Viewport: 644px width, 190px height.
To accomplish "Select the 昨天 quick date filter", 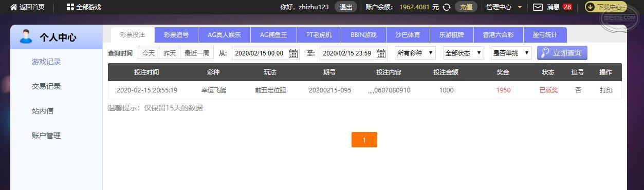I will pos(170,53).
